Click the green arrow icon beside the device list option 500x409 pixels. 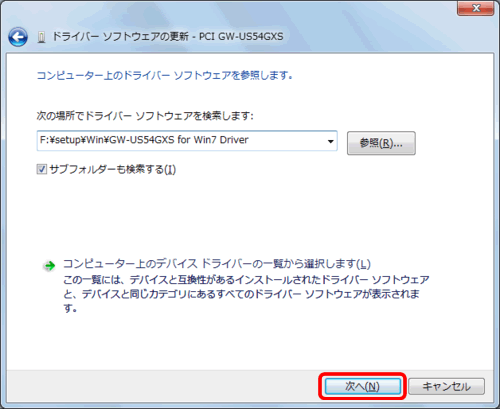point(50,266)
